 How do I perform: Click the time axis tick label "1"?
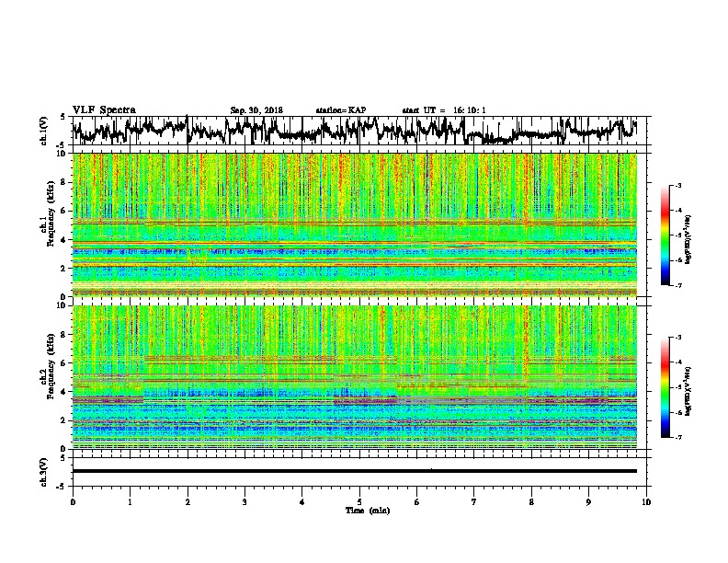[130, 502]
